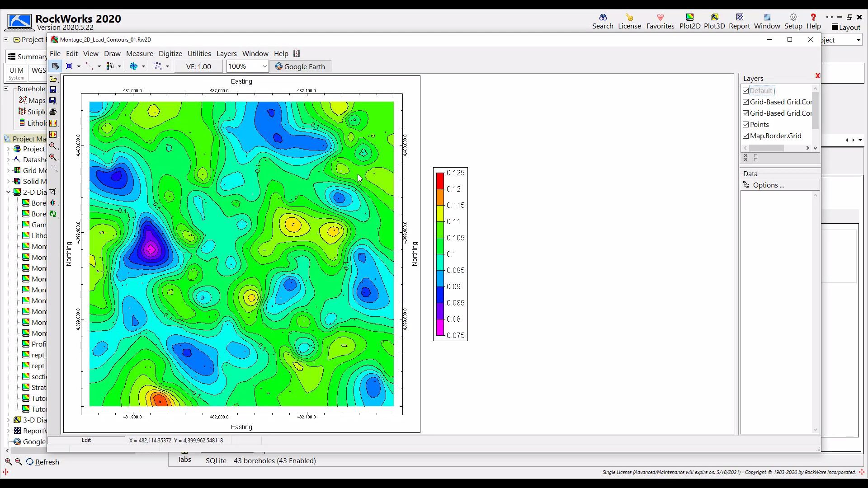Viewport: 868px width, 488px height.
Task: Open Search in the RockWorks top bar
Action: click(603, 21)
